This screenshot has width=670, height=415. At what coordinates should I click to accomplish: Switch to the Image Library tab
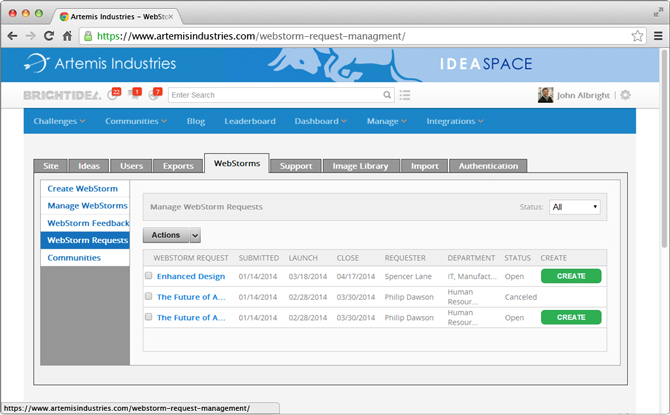click(x=361, y=166)
